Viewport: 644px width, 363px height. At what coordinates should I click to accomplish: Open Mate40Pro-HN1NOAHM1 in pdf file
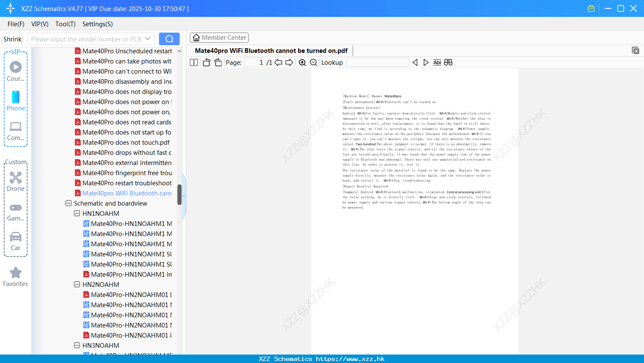(127, 274)
